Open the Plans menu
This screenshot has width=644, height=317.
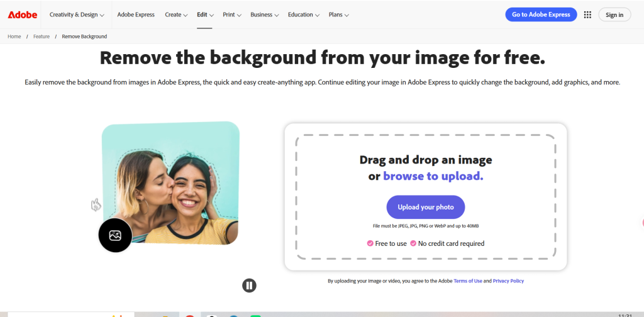pos(338,14)
